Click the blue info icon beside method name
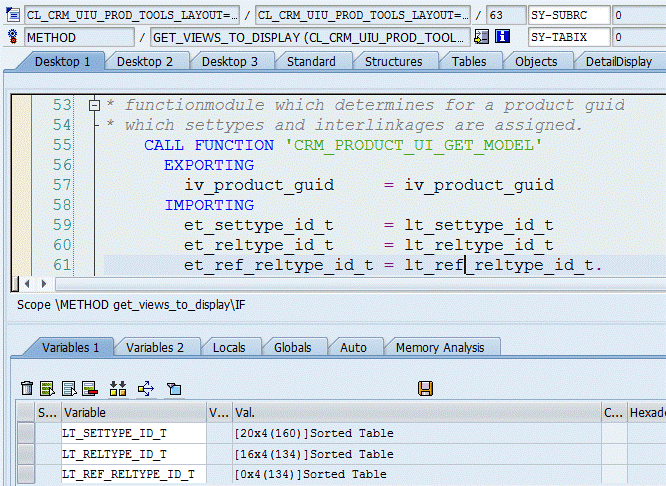This screenshot has height=486, width=666. tap(502, 37)
